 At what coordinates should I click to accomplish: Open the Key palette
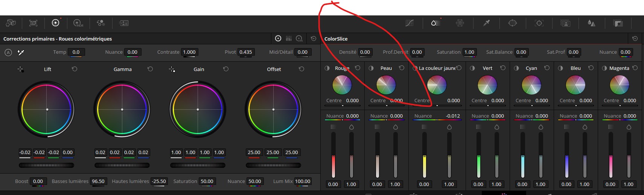pyautogui.click(x=618, y=23)
